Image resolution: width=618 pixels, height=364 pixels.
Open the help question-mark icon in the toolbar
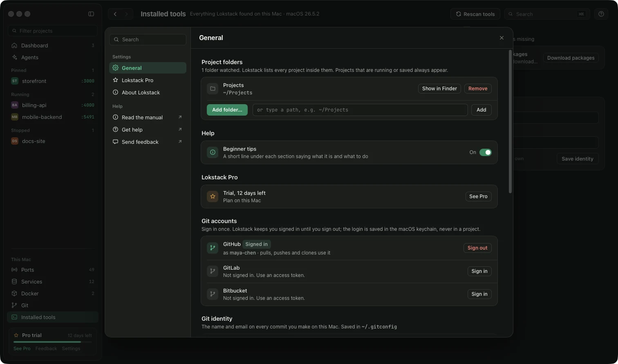[601, 14]
